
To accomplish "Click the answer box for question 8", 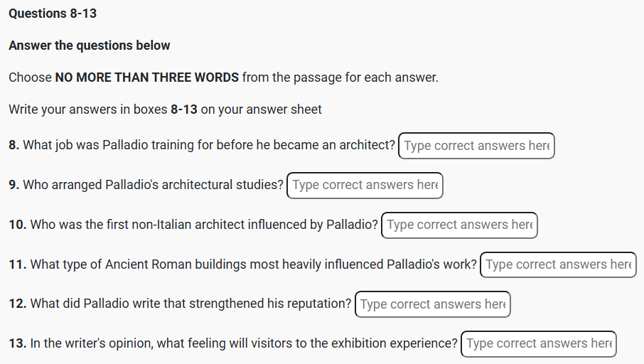I will tap(476, 146).
